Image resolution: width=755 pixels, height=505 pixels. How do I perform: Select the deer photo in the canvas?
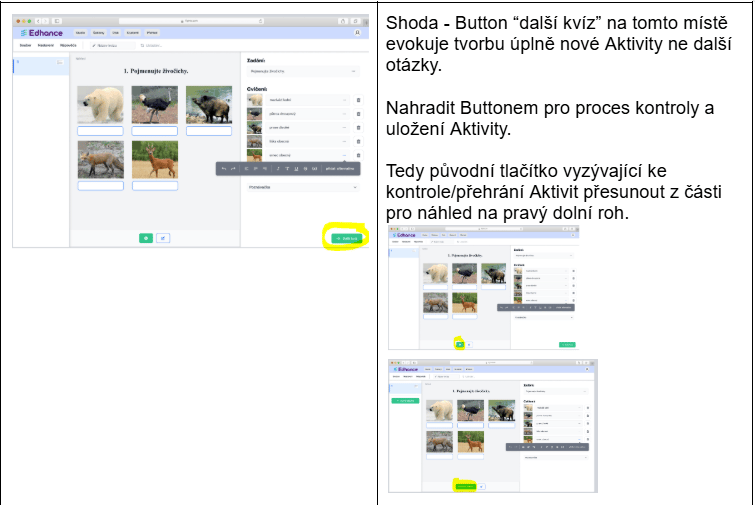pyautogui.click(x=155, y=160)
